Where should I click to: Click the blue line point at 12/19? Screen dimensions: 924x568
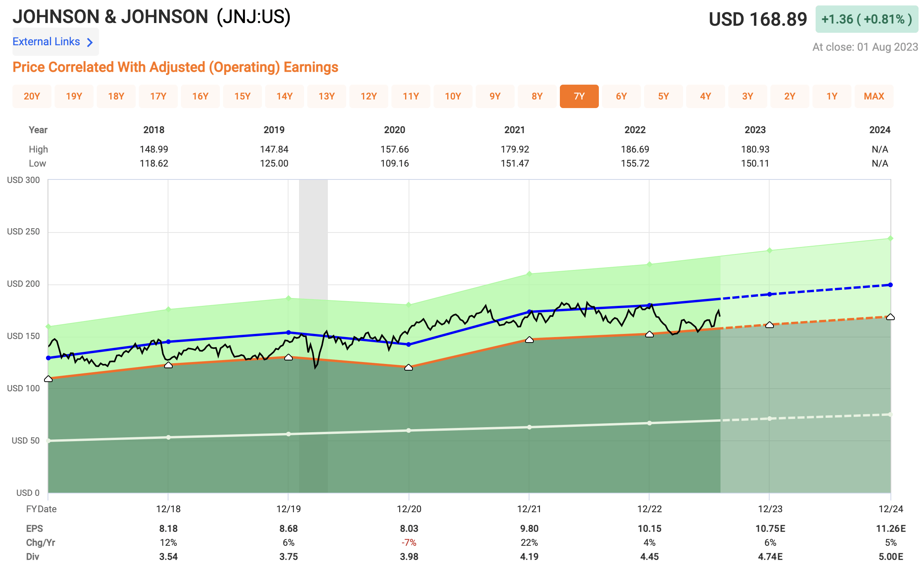(289, 332)
